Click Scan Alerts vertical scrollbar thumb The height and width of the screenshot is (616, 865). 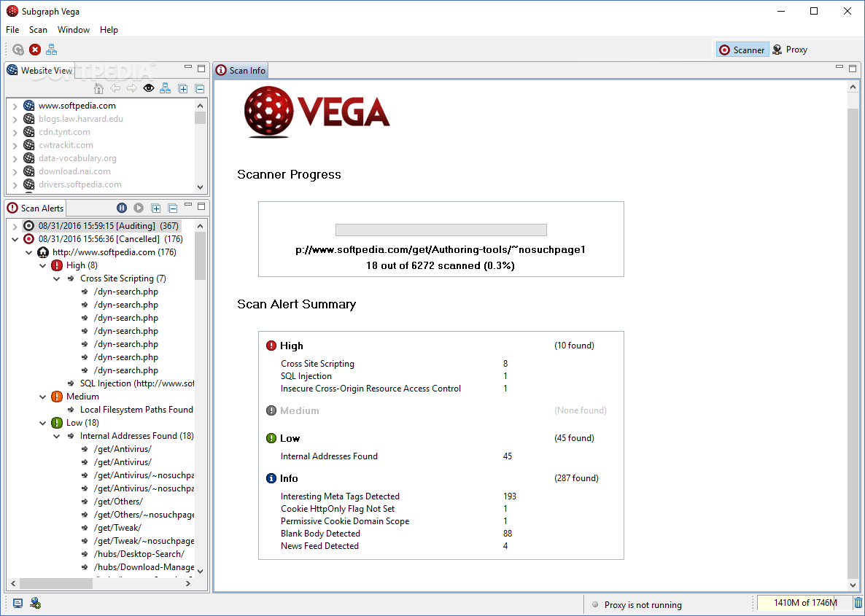click(x=200, y=257)
